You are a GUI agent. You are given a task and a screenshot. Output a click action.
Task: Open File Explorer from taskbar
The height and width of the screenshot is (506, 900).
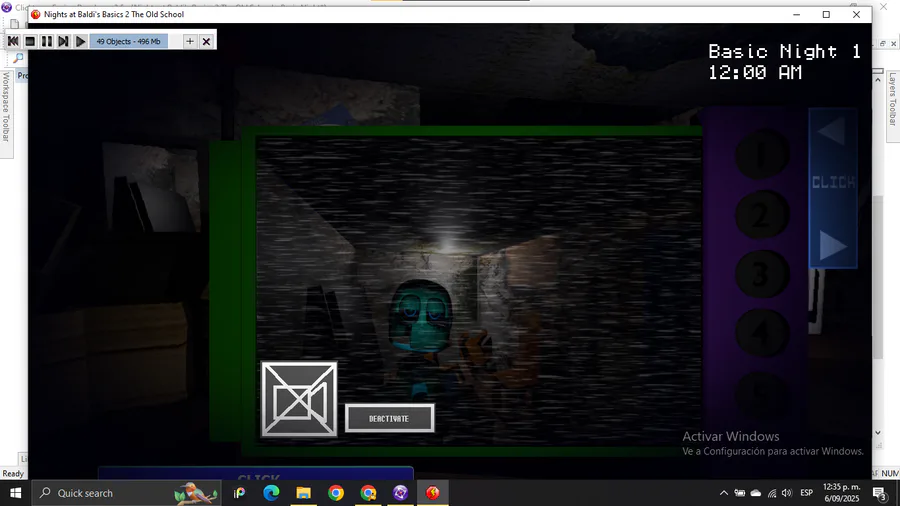[304, 493]
